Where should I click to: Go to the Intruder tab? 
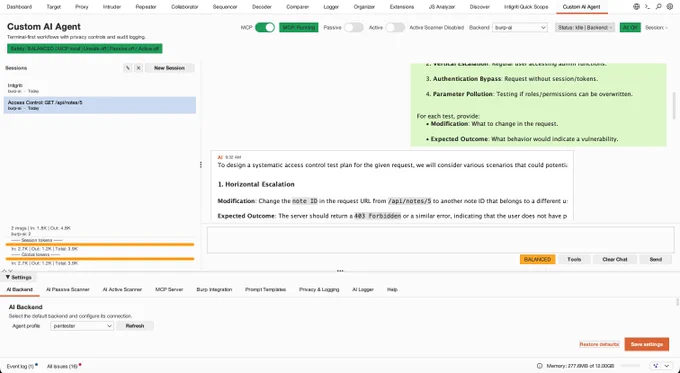point(112,7)
